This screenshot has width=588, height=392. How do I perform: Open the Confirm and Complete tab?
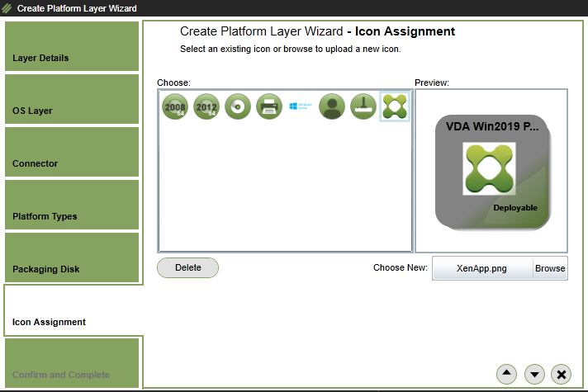pyautogui.click(x=72, y=363)
